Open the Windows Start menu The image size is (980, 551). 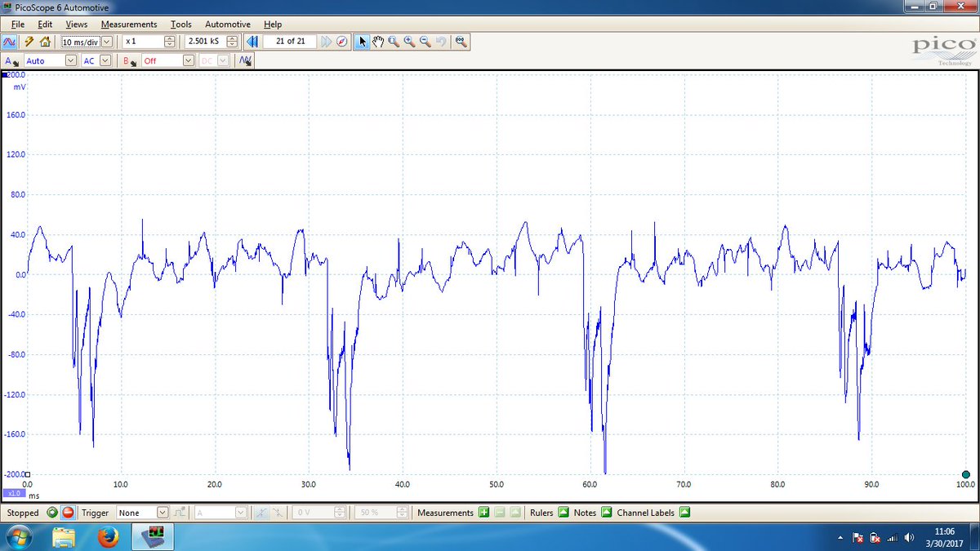pos(18,538)
